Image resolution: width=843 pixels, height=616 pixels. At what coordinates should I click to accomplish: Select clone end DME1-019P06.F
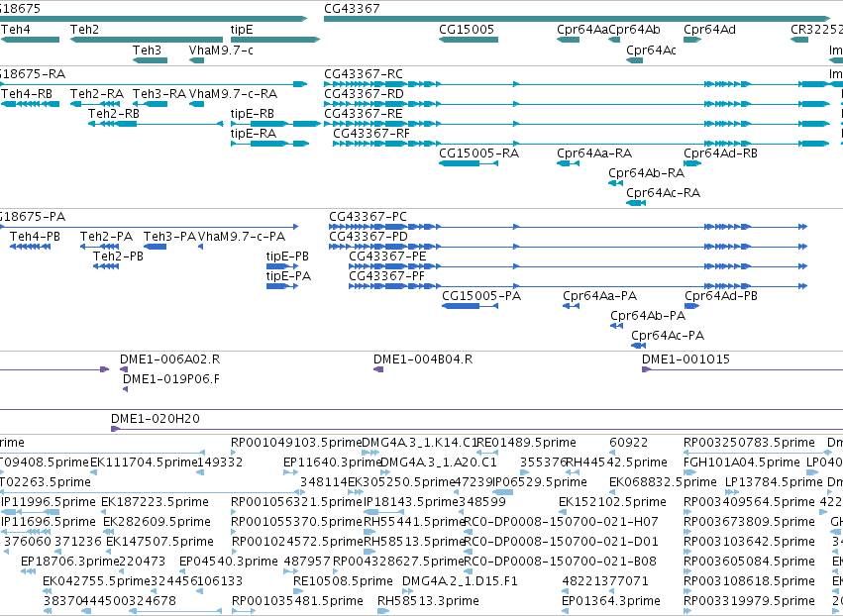coord(125,389)
